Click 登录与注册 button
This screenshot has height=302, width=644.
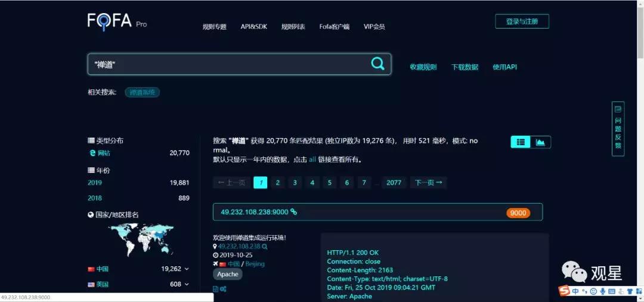pyautogui.click(x=522, y=21)
